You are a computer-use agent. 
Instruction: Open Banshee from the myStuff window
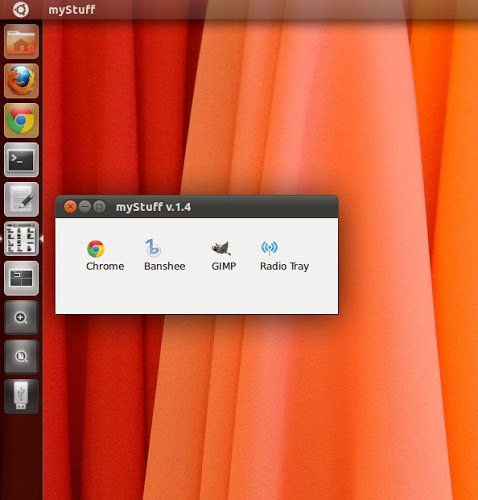click(x=165, y=256)
